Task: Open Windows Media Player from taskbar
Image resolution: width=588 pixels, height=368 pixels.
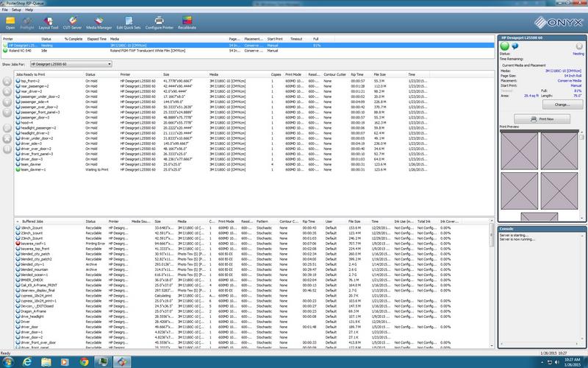Action: [x=65, y=362]
